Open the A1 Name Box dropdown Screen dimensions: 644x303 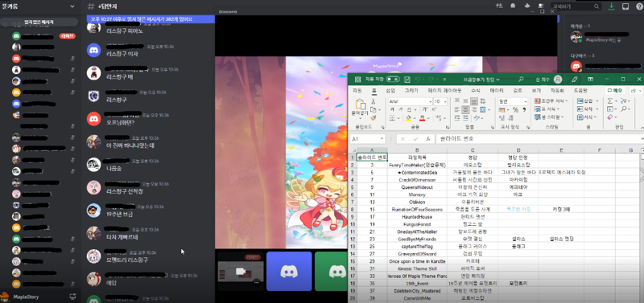382,139
